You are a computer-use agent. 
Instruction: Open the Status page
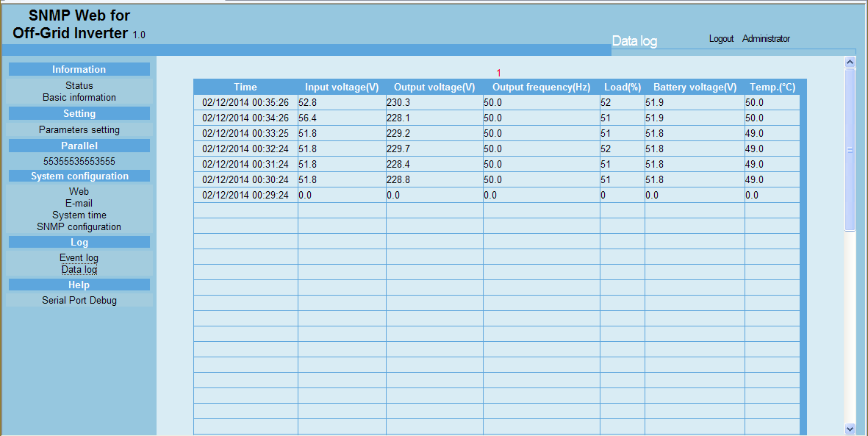79,86
